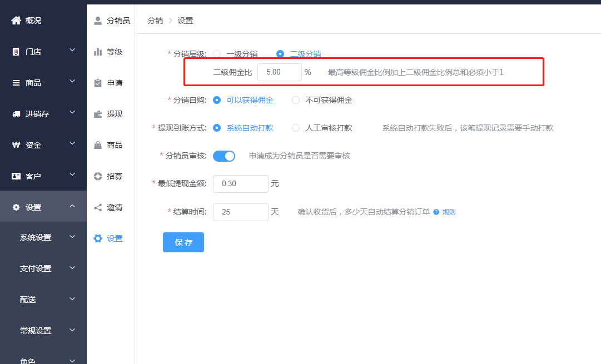The image size is (601, 364).
Task: Open 系统设置 in the dark sidebar
Action: click(36, 237)
